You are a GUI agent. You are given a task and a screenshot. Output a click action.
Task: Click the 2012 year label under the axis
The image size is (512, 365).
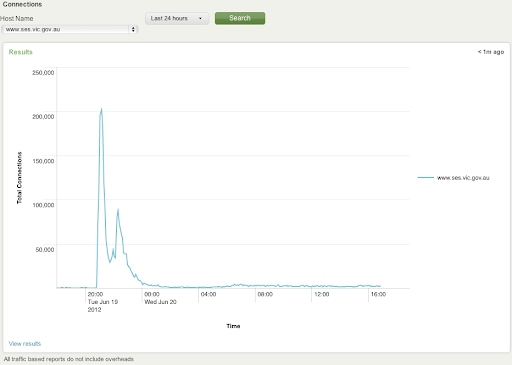pyautogui.click(x=94, y=310)
